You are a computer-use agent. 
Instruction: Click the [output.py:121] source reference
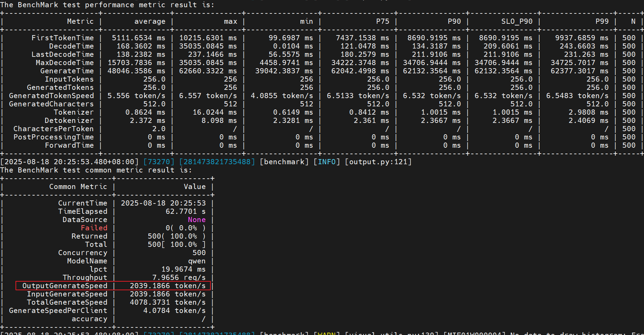(378, 162)
